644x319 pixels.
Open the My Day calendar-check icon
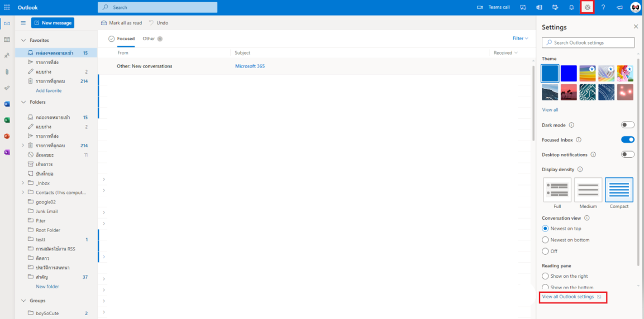coord(555,7)
